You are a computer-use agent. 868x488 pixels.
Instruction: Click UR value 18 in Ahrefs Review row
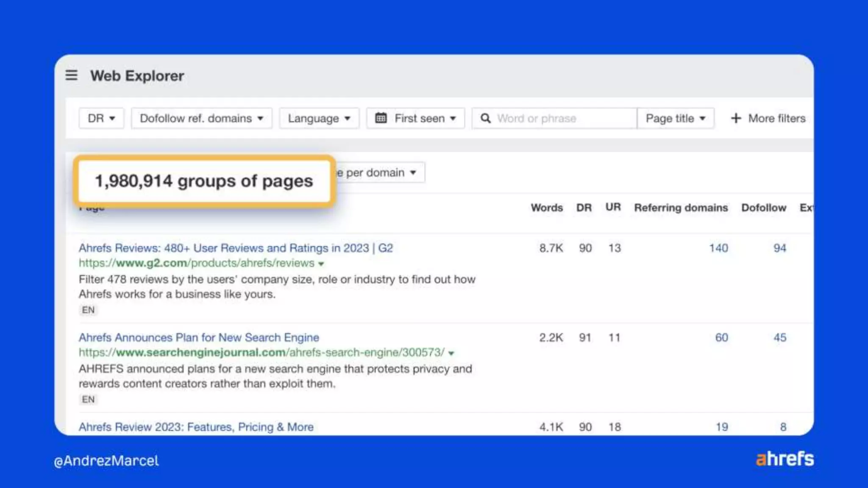click(615, 427)
